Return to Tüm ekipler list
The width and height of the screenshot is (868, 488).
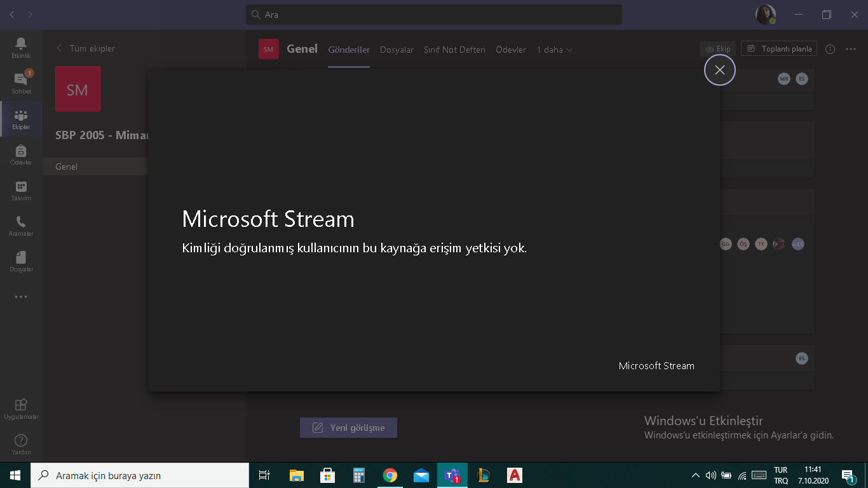86,48
